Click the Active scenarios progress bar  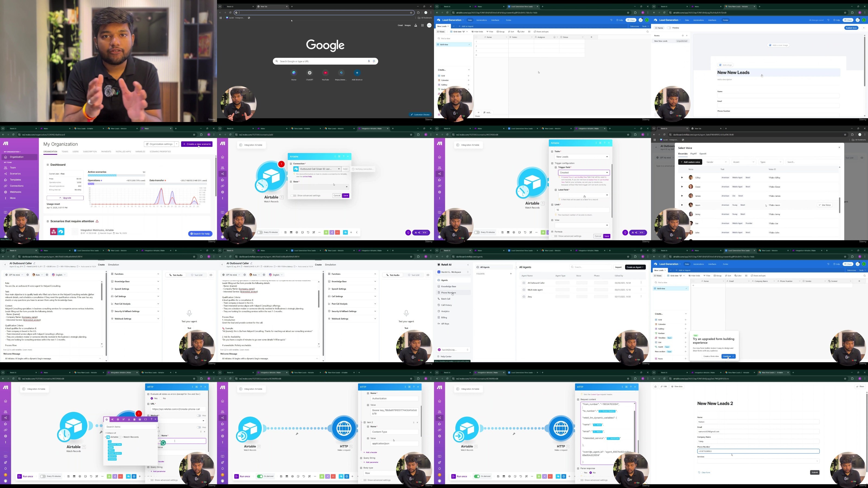click(117, 175)
